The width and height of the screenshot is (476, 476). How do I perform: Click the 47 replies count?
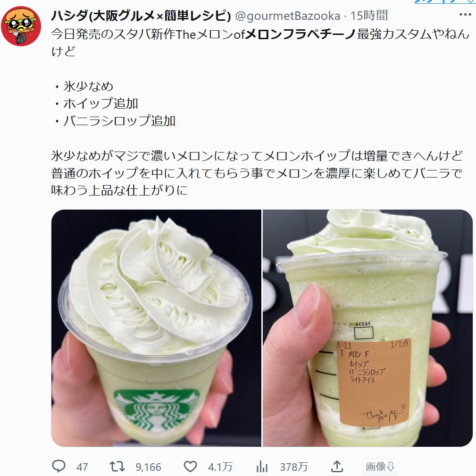coord(82,467)
